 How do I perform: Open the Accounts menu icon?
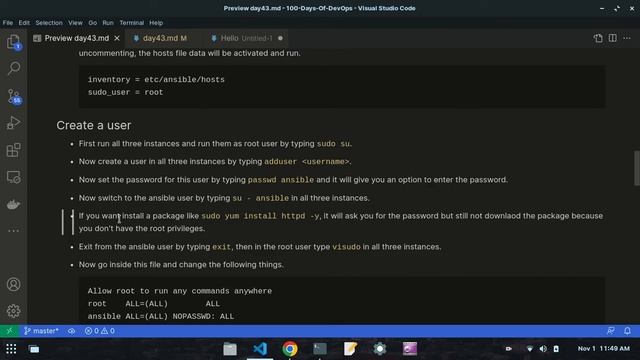(x=13, y=284)
